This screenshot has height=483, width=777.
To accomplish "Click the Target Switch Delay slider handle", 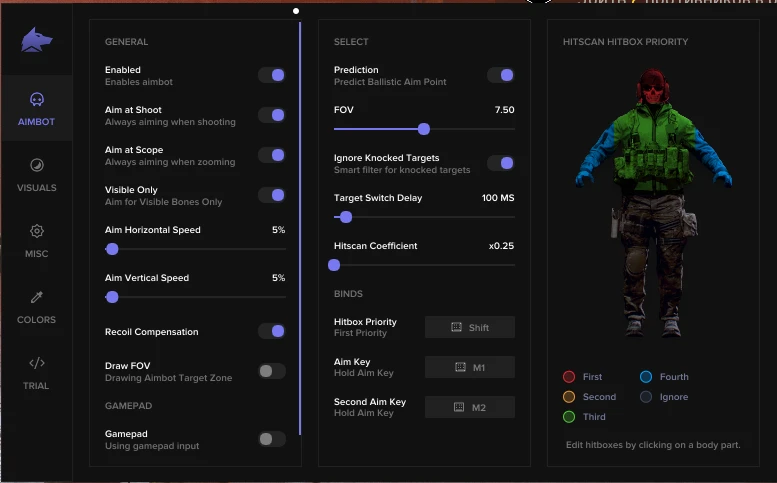I will (346, 217).
